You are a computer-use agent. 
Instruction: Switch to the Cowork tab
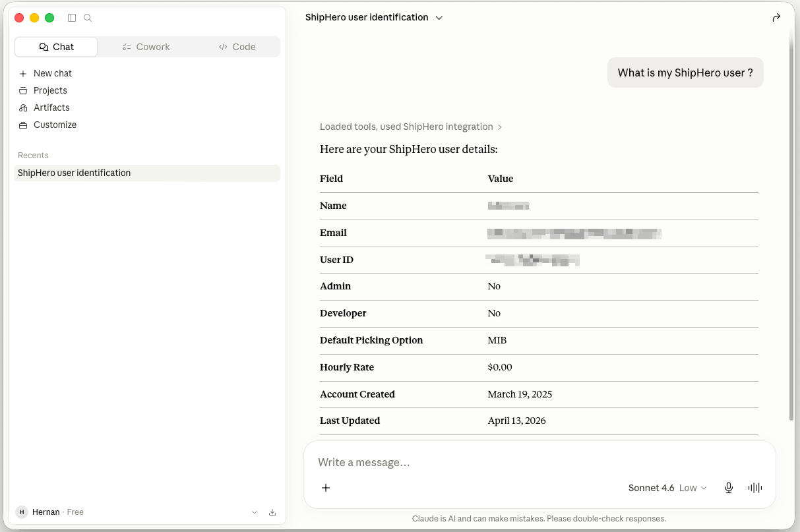(x=146, y=47)
